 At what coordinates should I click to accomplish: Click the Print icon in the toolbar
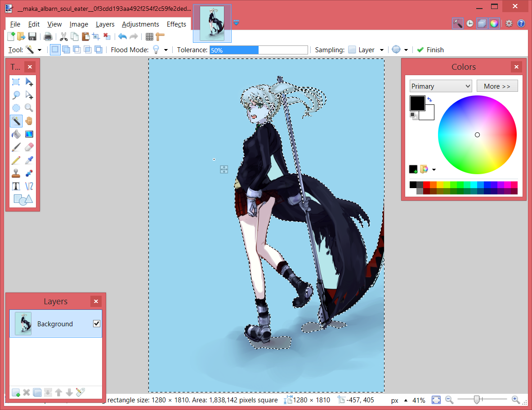(x=48, y=36)
